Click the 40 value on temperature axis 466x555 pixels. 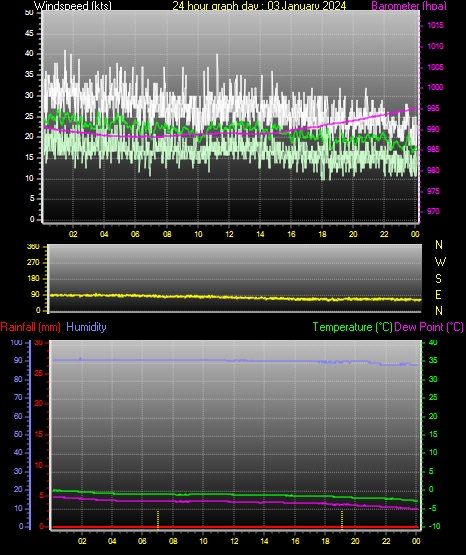[433, 342]
